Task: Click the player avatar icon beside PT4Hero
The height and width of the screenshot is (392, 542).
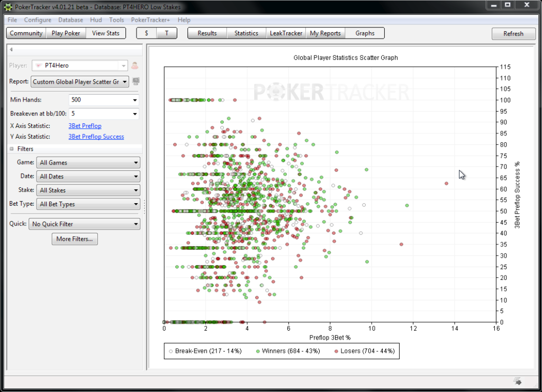Action: click(x=134, y=65)
